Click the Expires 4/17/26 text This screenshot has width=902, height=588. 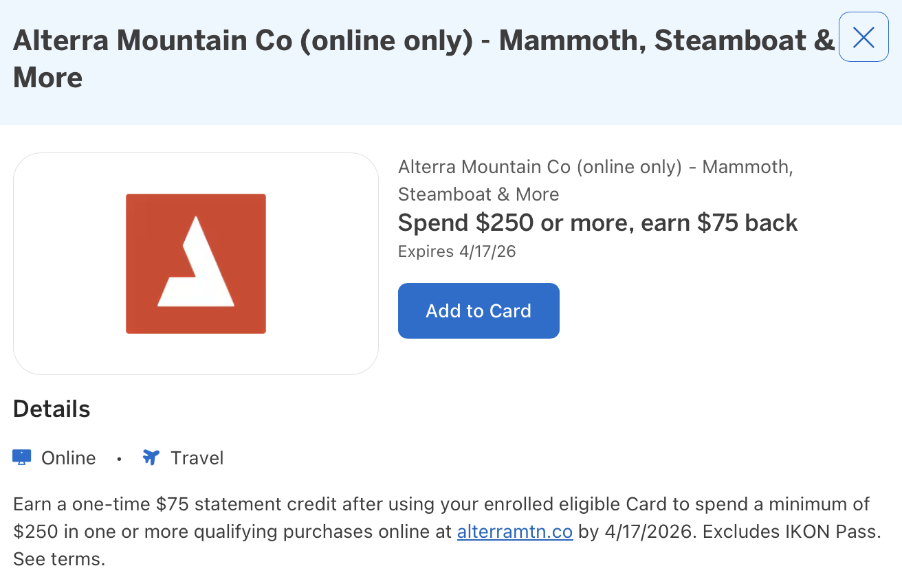(x=456, y=251)
